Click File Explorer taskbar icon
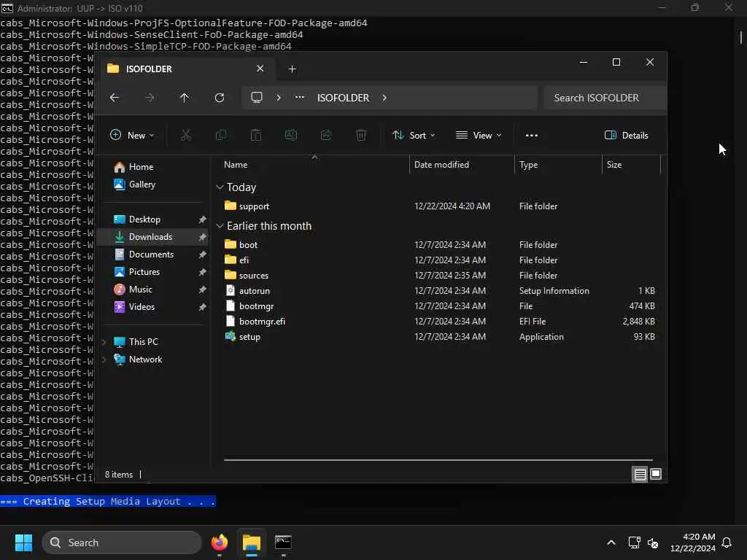Screen dimensions: 747x560 [x=252, y=542]
